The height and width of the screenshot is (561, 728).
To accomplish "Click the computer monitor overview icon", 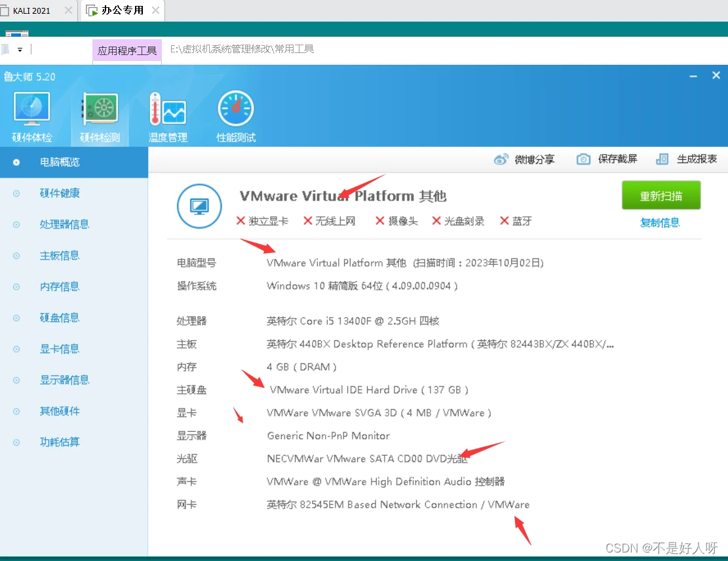I will tap(200, 206).
